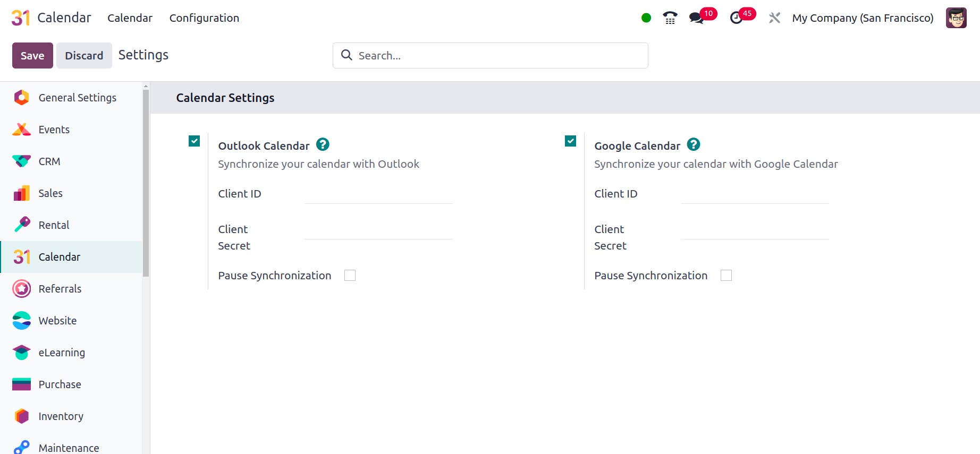980x454 pixels.
Task: Focus the Settings search field
Action: pos(490,55)
